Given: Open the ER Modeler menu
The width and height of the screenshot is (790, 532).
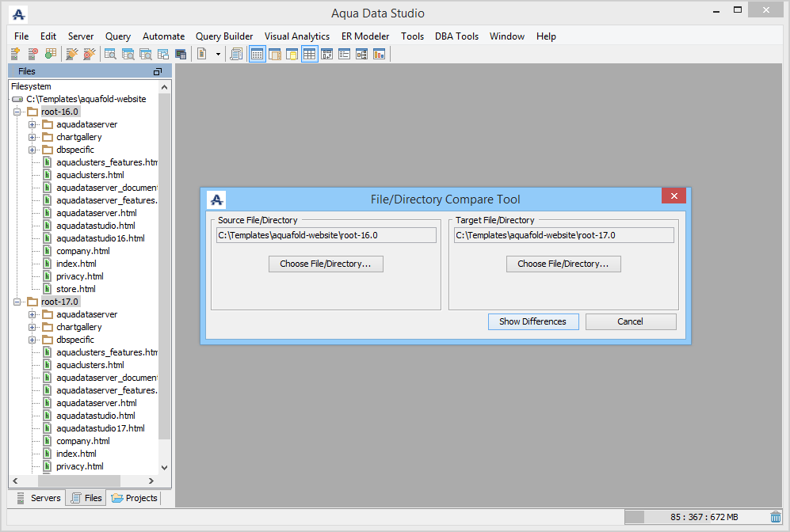Looking at the screenshot, I should coord(365,36).
